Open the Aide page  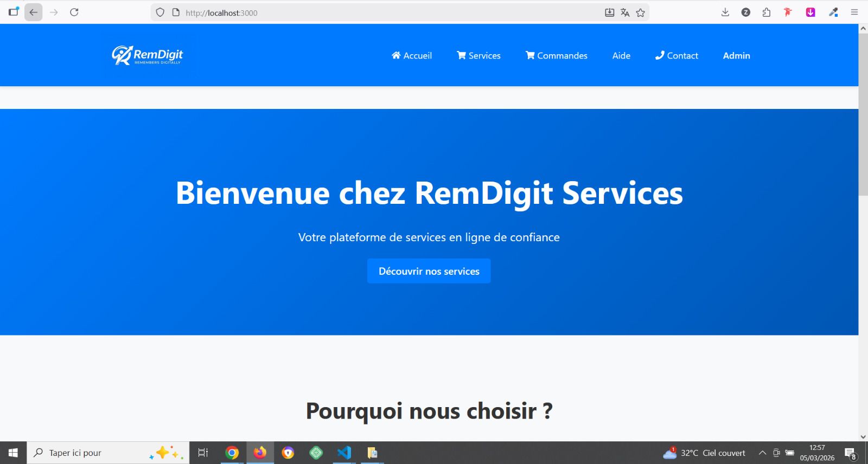point(621,55)
